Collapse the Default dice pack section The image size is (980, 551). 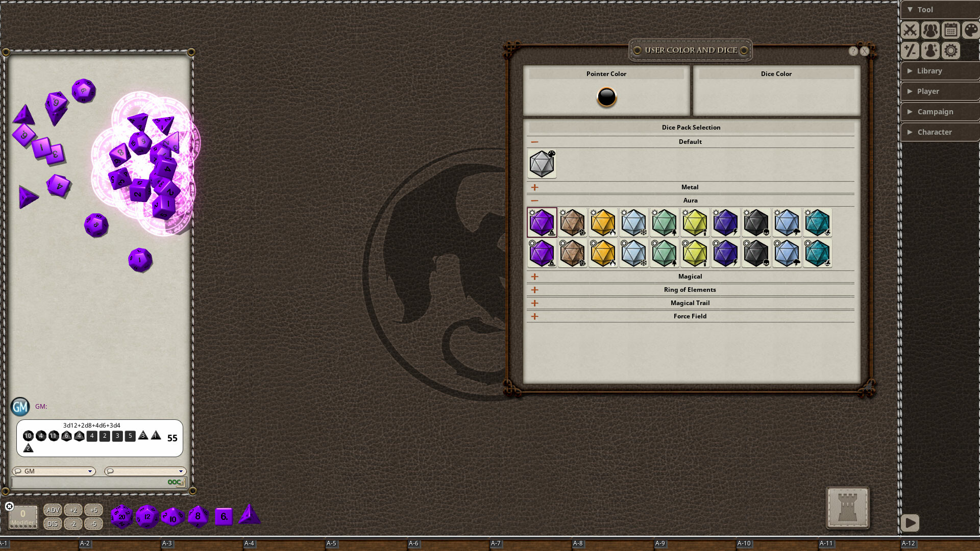tap(534, 141)
